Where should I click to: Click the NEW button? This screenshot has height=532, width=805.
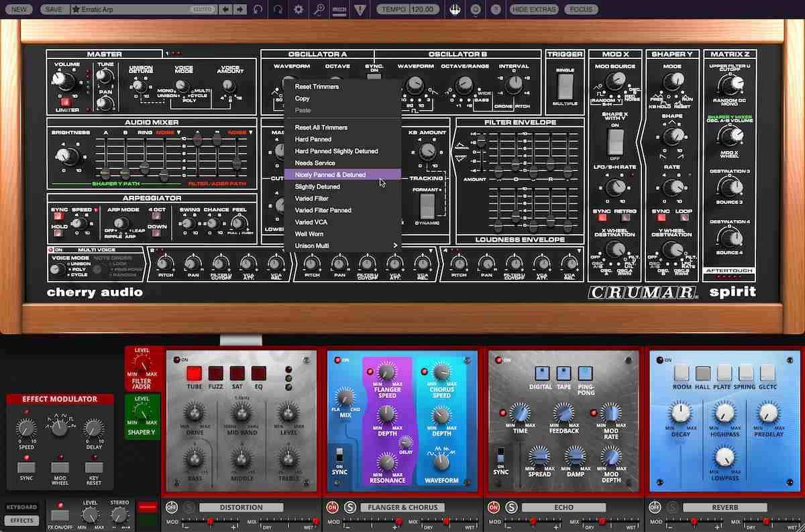[x=18, y=9]
